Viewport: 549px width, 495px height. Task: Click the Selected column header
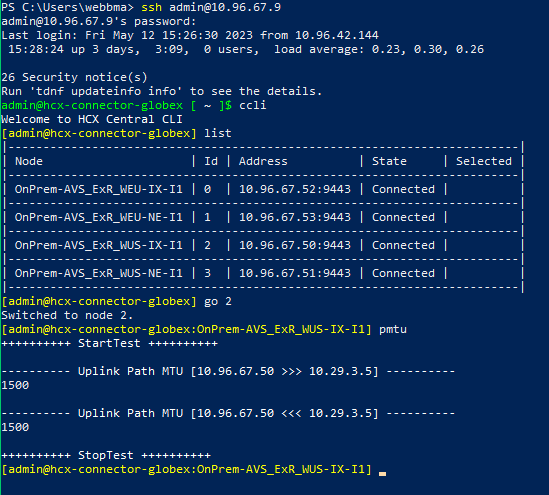tap(484, 161)
